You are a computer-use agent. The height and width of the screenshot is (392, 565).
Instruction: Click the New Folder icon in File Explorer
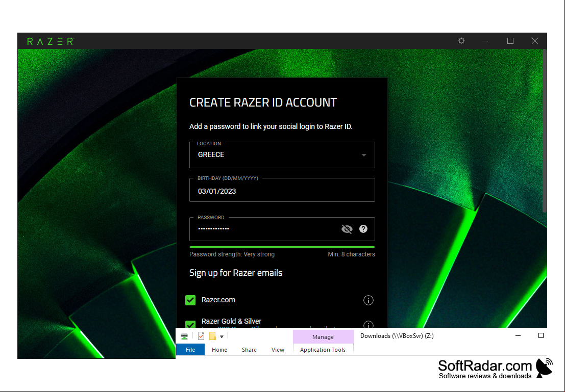click(213, 336)
